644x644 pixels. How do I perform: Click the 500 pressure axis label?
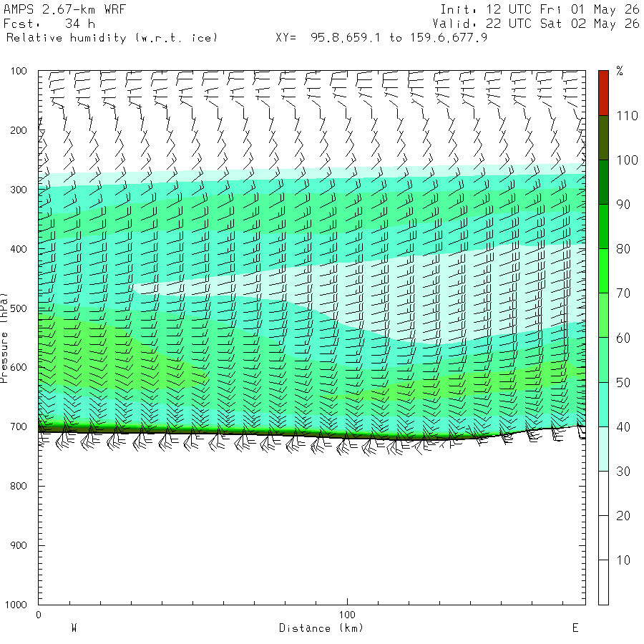19,308
